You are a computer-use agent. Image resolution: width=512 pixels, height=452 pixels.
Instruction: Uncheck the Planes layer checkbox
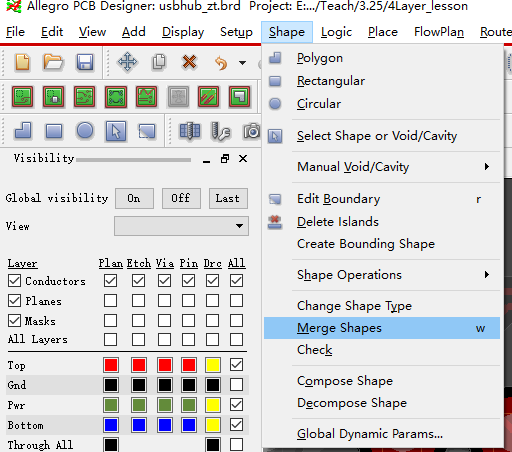tap(14, 301)
